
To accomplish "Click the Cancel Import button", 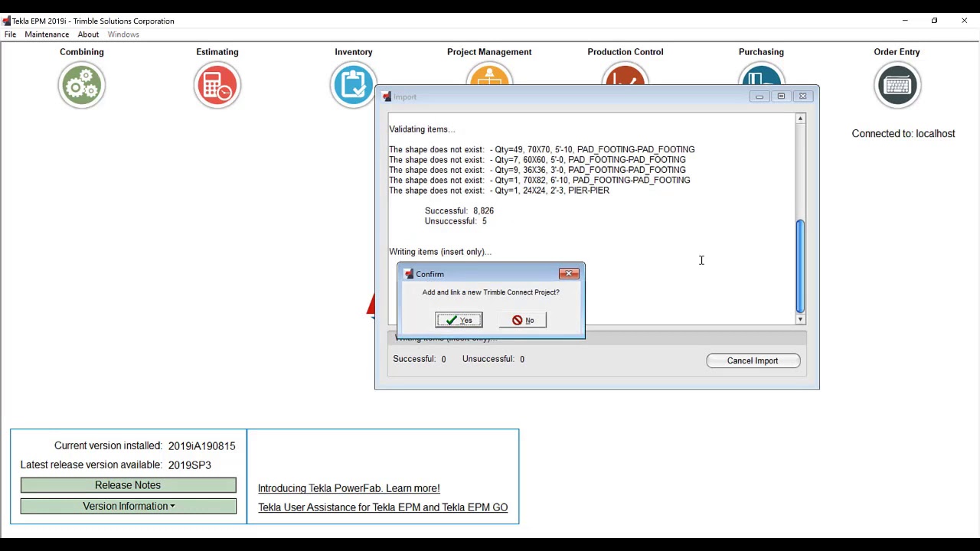I will [x=753, y=360].
